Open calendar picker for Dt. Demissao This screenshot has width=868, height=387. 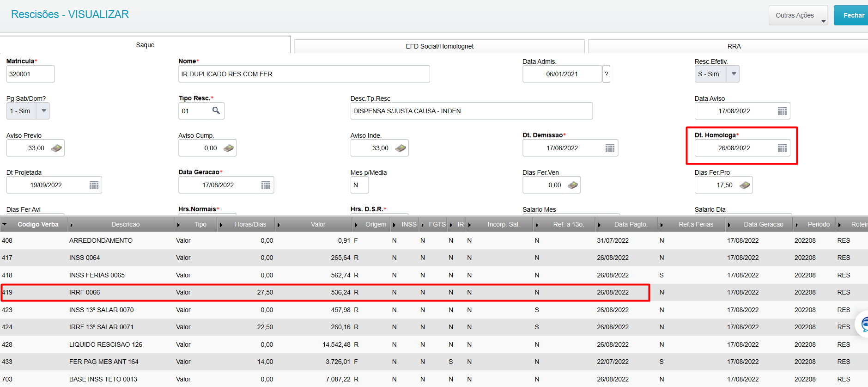tap(610, 148)
